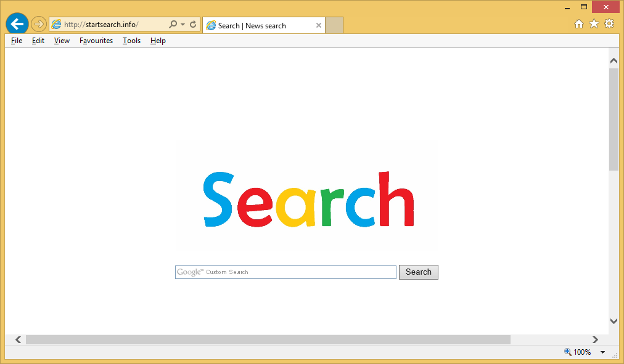The width and height of the screenshot is (624, 364).
Task: Open the Tools menu
Action: (131, 41)
